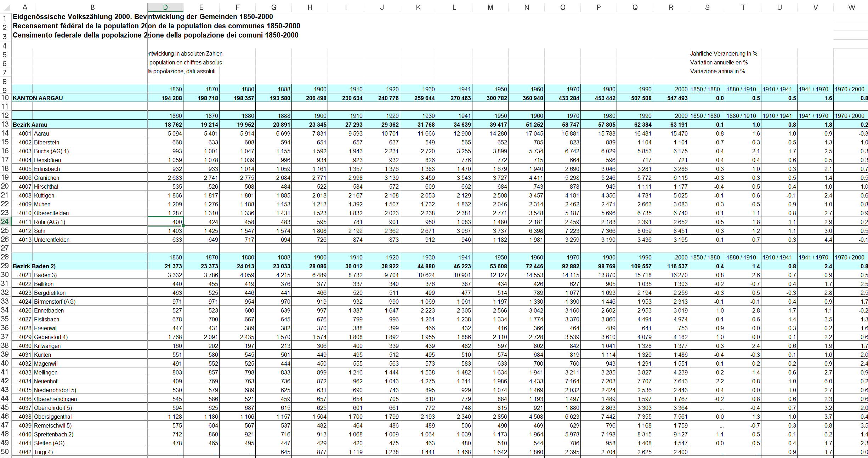Viewport: 868px width, 458px height.
Task: Select column W header
Action: 851,7
